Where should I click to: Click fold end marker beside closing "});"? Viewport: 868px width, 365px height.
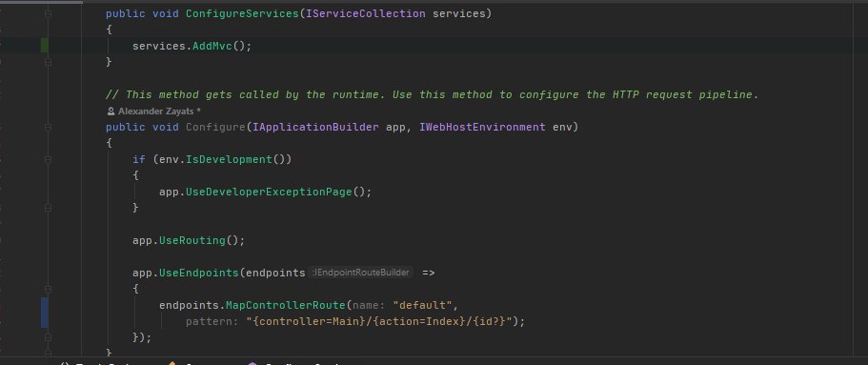(x=49, y=336)
